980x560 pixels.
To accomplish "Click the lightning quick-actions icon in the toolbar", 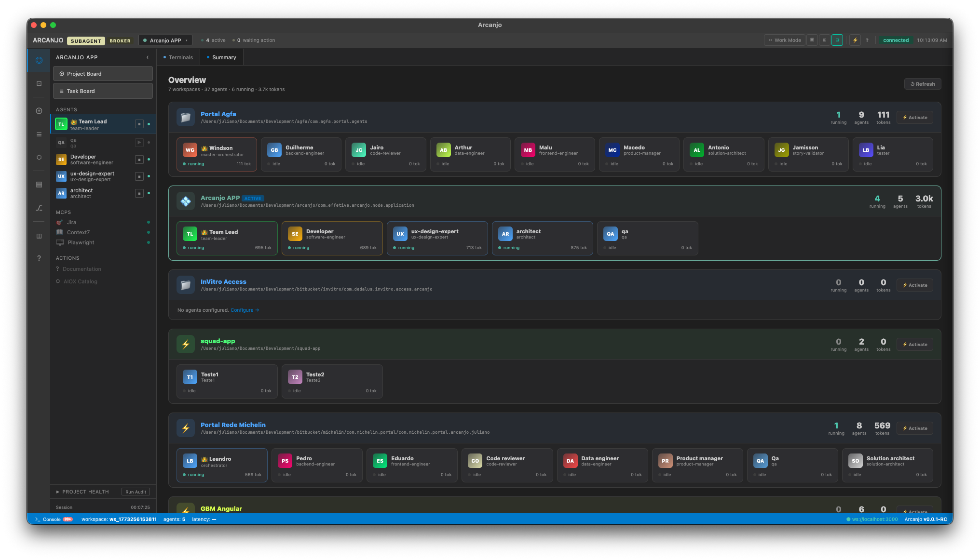I will click(x=855, y=40).
